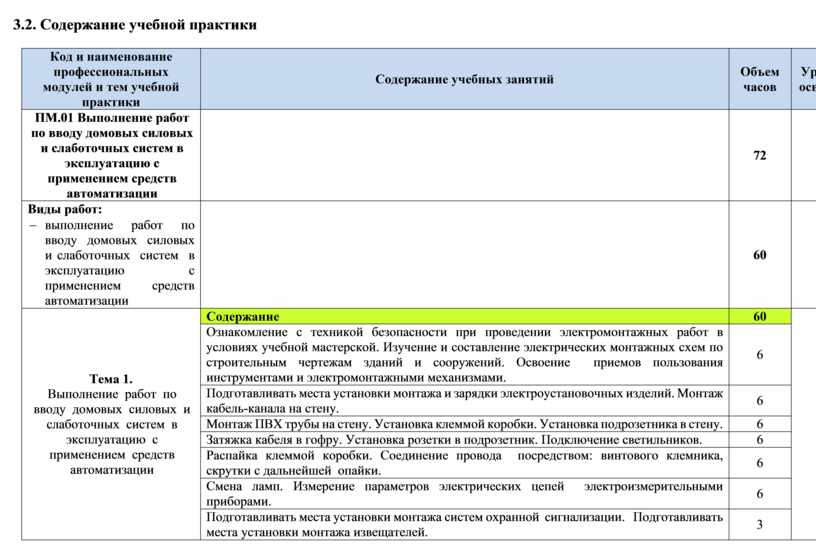Click the heading "3.2. Содержание учебной практики"

coord(135,24)
